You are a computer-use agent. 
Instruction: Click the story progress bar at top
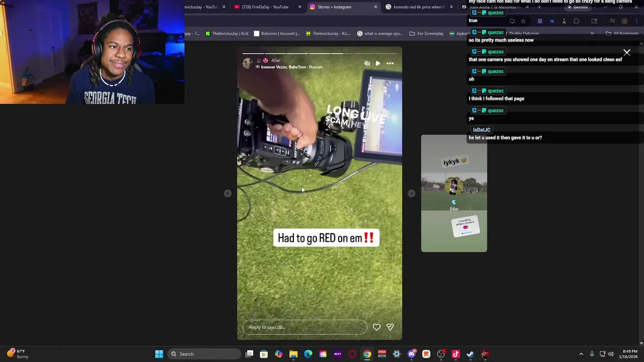coord(319,53)
